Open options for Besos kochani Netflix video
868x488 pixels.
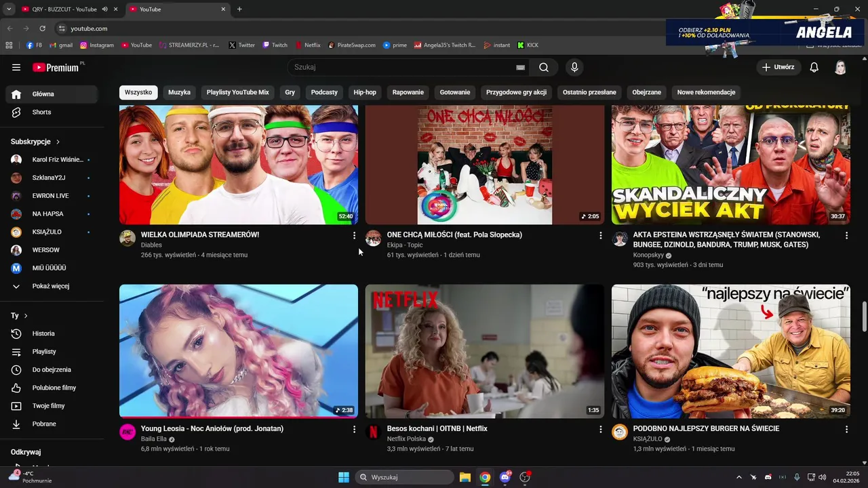(600, 429)
